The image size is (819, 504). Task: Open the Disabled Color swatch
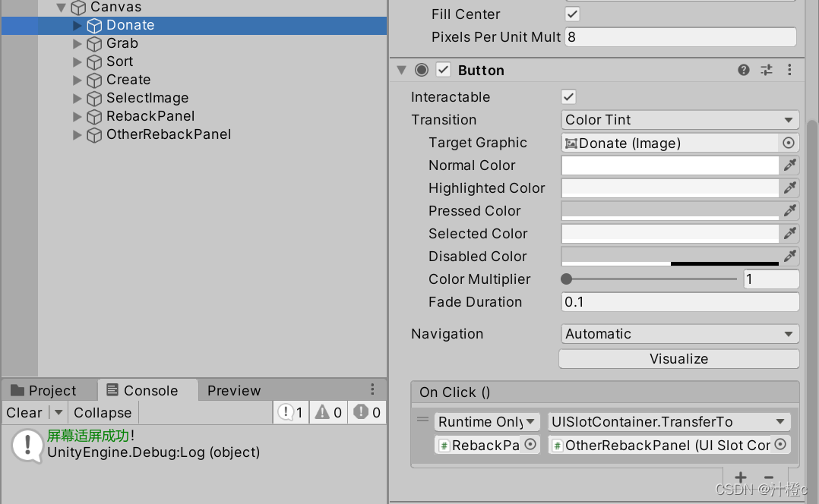click(670, 256)
